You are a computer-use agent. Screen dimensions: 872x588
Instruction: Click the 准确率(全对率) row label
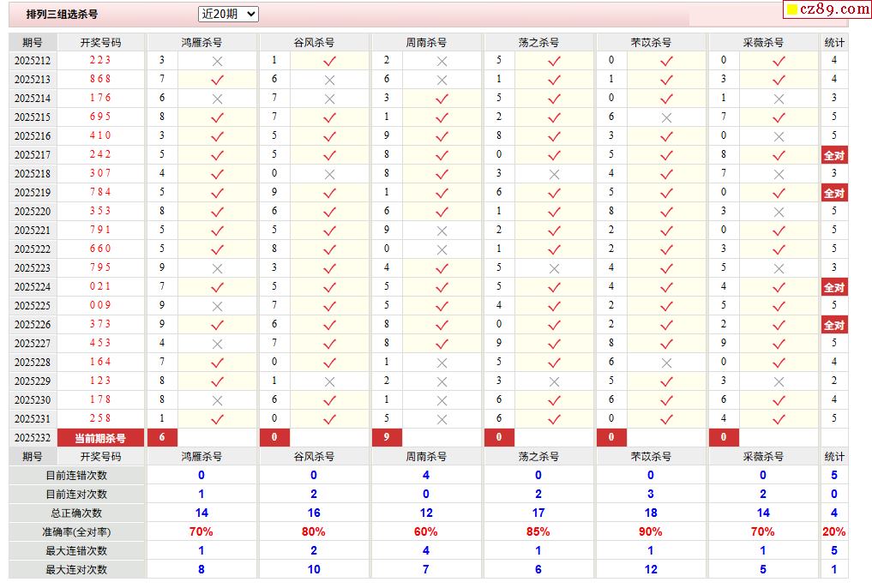click(76, 532)
